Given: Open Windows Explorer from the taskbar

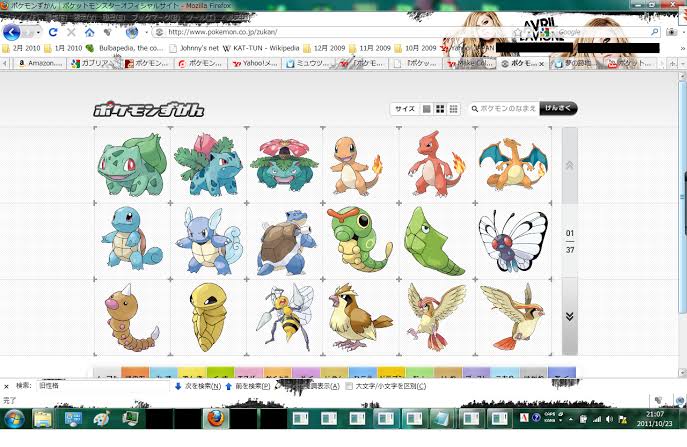Looking at the screenshot, I should tap(42, 419).
